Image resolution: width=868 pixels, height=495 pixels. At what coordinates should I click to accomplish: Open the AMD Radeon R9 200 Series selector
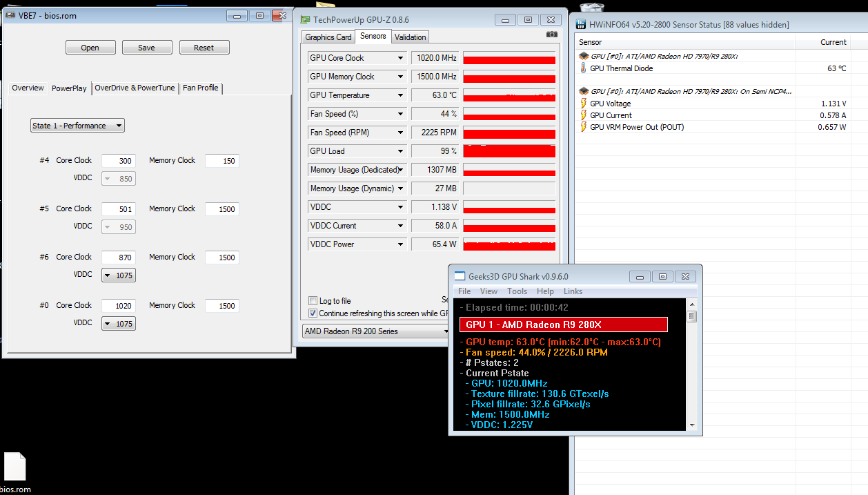pyautogui.click(x=376, y=331)
